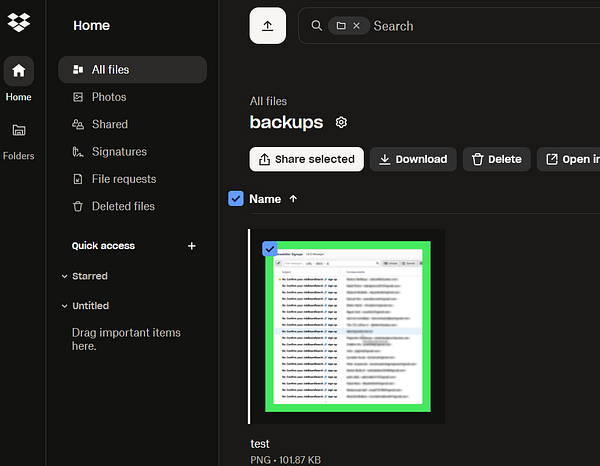
Task: Open backups folder settings gear
Action: [341, 122]
